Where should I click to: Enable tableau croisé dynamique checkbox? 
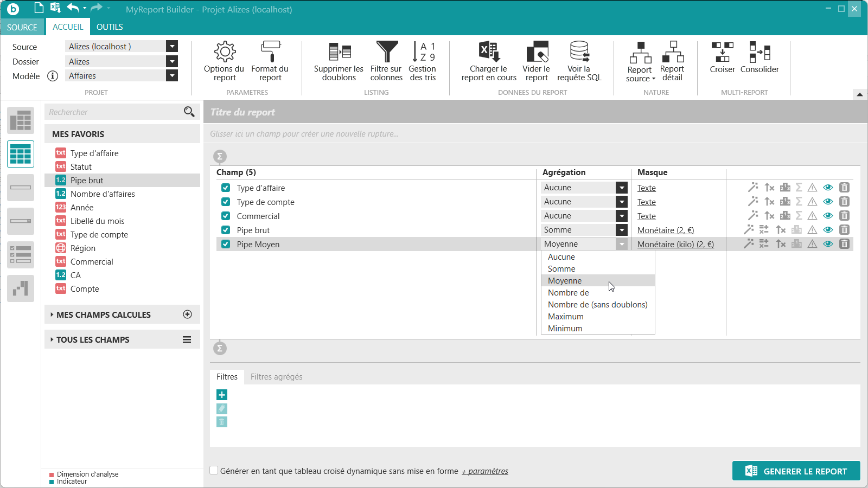coord(214,471)
